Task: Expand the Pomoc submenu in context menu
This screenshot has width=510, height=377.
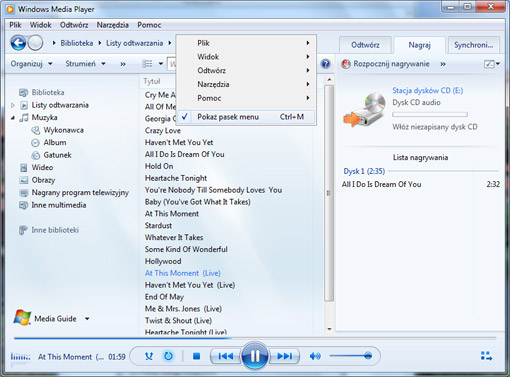Action: (x=246, y=98)
